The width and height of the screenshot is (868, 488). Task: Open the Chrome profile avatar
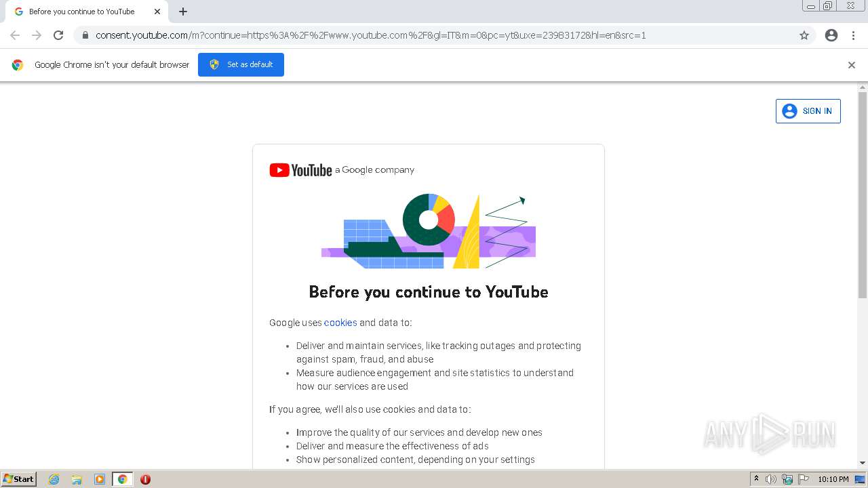(x=831, y=35)
